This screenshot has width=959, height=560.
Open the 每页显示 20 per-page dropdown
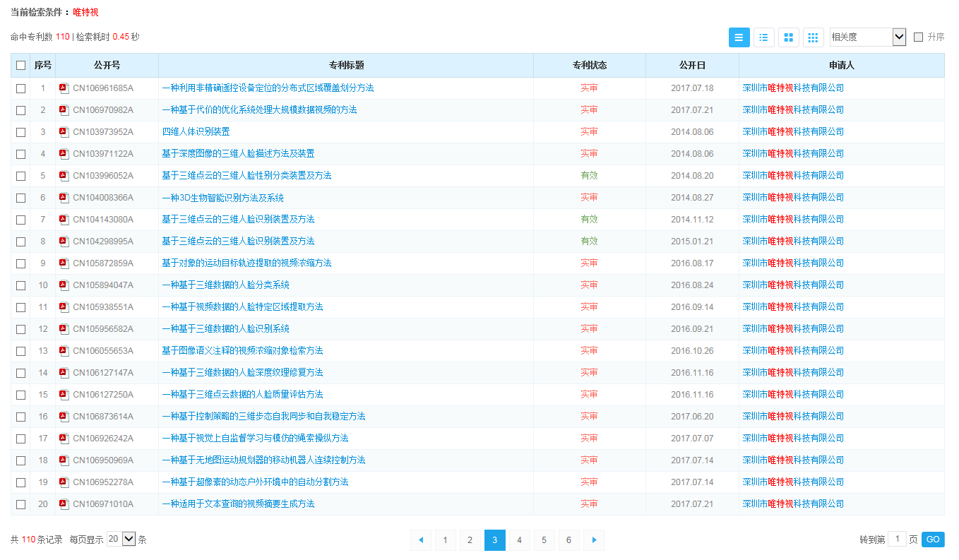[121, 539]
